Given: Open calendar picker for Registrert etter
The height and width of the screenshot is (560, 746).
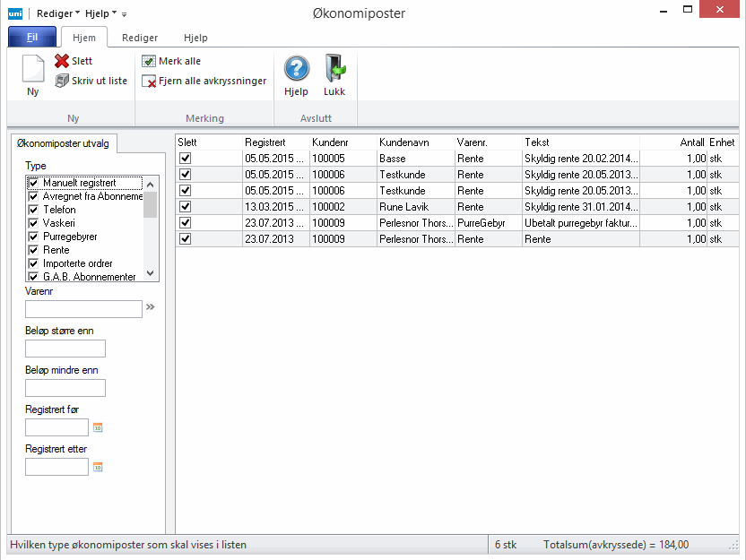Looking at the screenshot, I should pyautogui.click(x=99, y=467).
